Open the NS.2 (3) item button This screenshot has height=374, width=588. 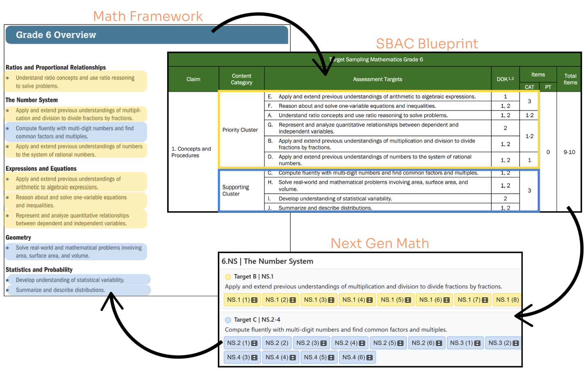(x=312, y=343)
